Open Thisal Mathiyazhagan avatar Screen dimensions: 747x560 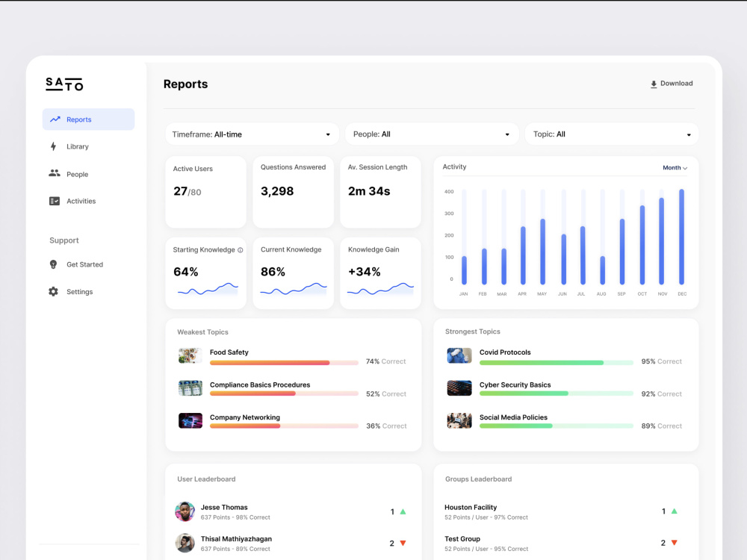(185, 543)
